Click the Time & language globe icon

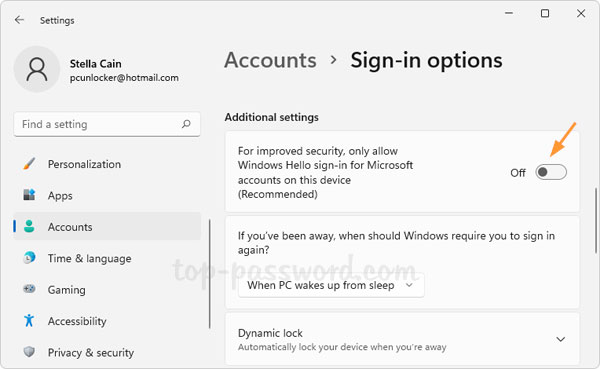click(x=29, y=258)
